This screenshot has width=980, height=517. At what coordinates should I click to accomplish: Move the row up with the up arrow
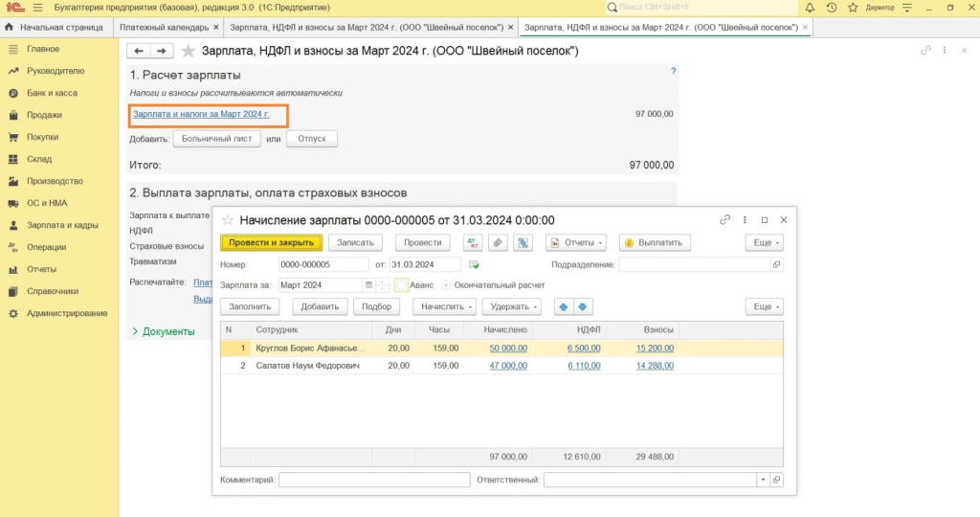click(x=564, y=306)
